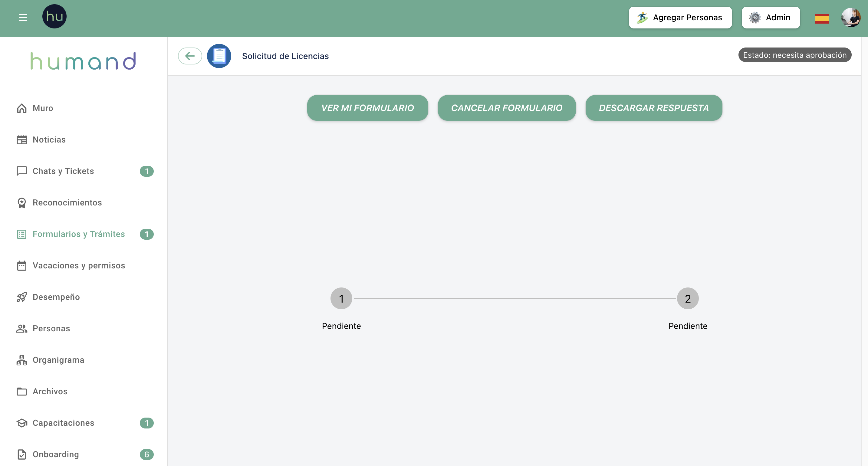Click the Onboarding document check icon
The width and height of the screenshot is (868, 466).
[22, 454]
